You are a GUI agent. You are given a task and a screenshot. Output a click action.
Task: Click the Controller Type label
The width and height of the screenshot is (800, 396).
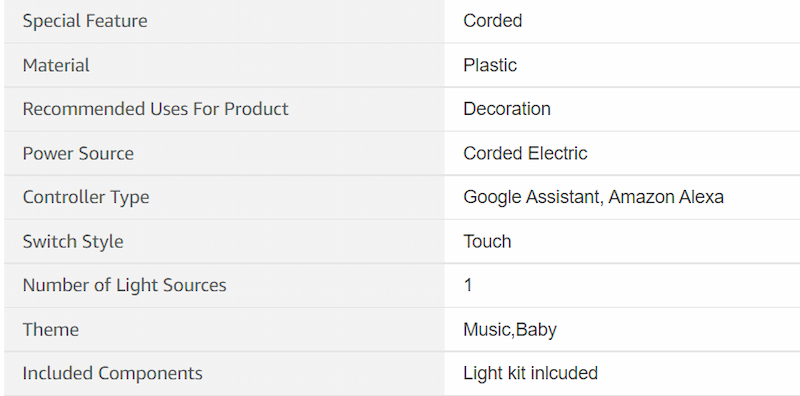pos(86,197)
